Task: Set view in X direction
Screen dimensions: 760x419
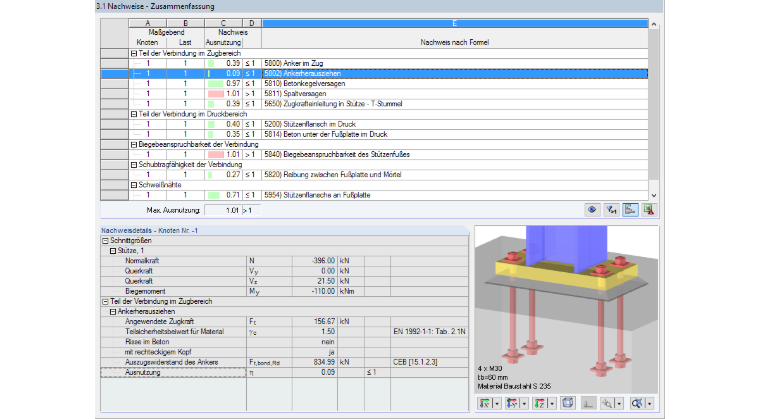Action: [x=484, y=403]
